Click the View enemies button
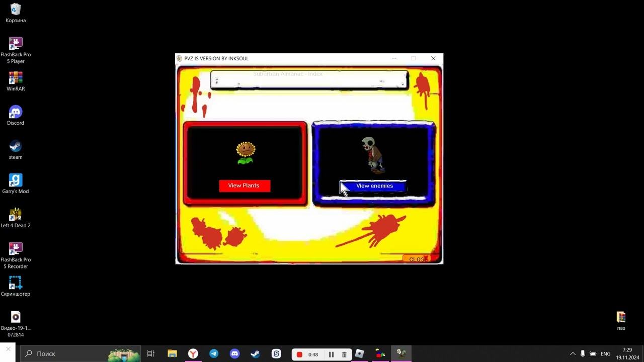 373,186
